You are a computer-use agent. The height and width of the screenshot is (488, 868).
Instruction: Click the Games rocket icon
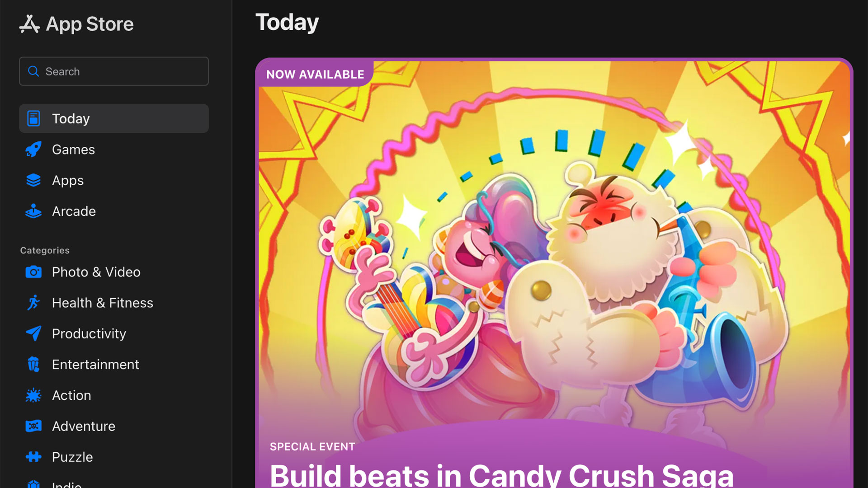33,150
